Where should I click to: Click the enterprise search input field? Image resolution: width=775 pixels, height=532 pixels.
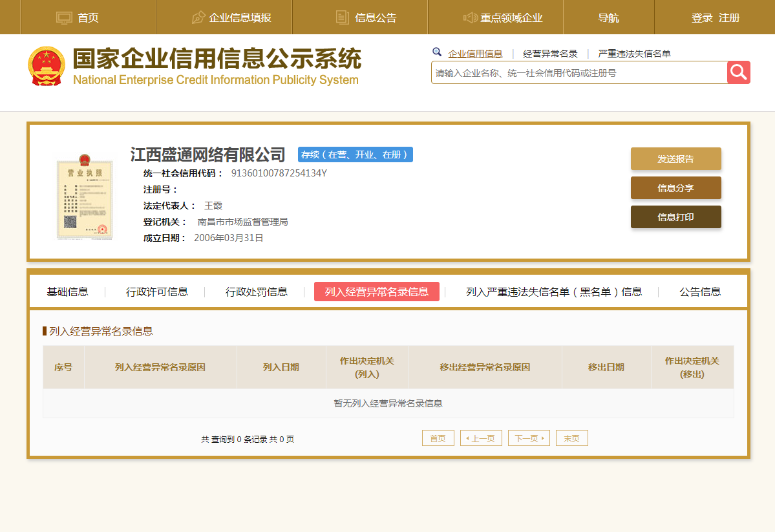[x=579, y=73]
